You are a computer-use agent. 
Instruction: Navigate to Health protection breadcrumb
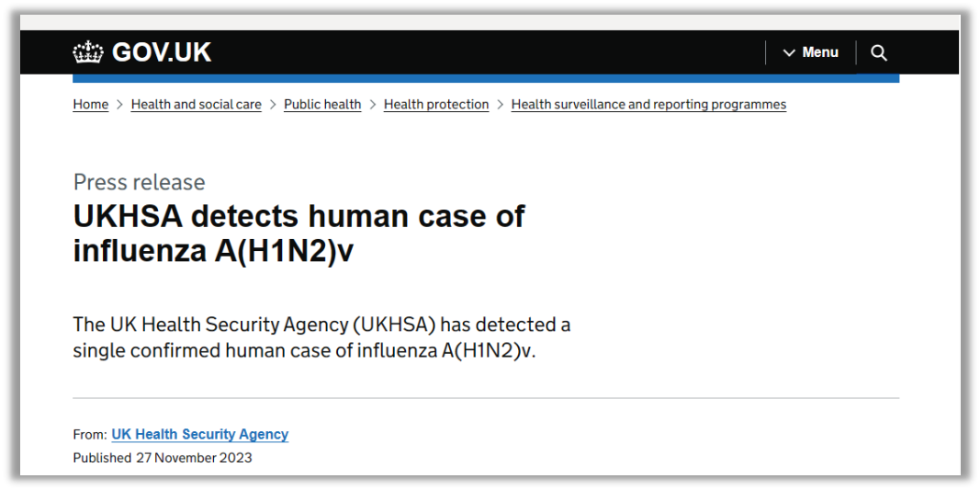(x=436, y=105)
